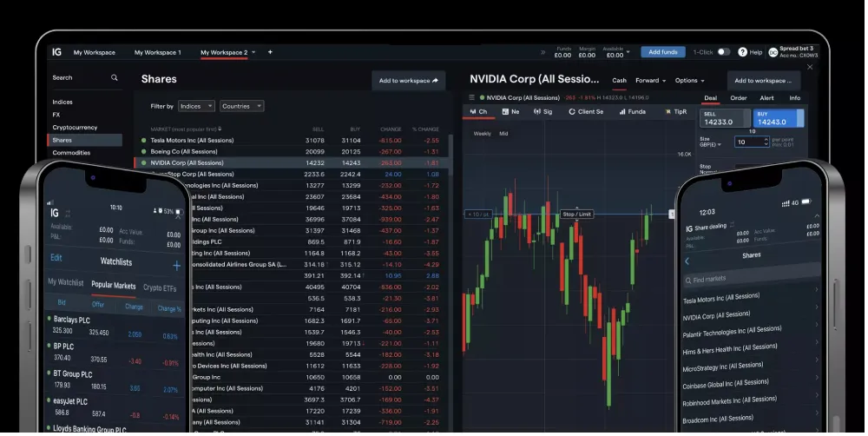Tap Popular Markets tab on left phone
Screen dimensions: 868x436
point(114,286)
